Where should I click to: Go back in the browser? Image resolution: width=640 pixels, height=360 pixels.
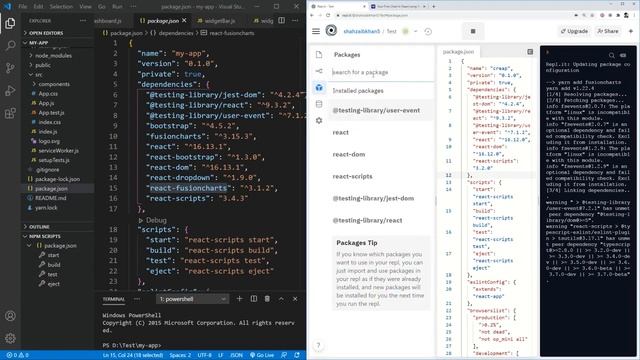[x=312, y=15]
